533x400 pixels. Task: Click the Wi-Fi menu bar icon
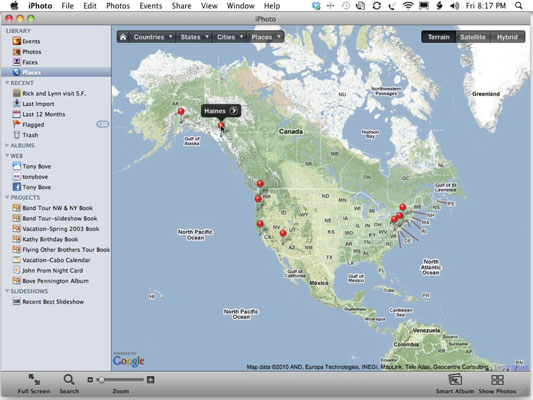tap(408, 6)
